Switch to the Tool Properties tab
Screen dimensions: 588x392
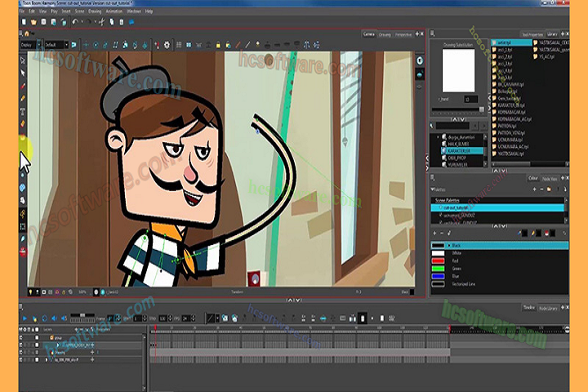click(x=532, y=34)
